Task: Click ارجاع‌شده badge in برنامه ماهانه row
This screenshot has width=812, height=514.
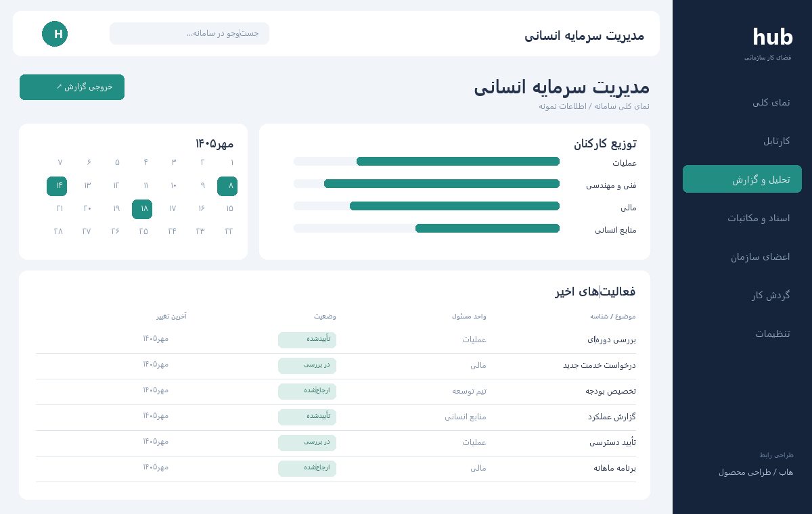Action: pyautogui.click(x=307, y=469)
